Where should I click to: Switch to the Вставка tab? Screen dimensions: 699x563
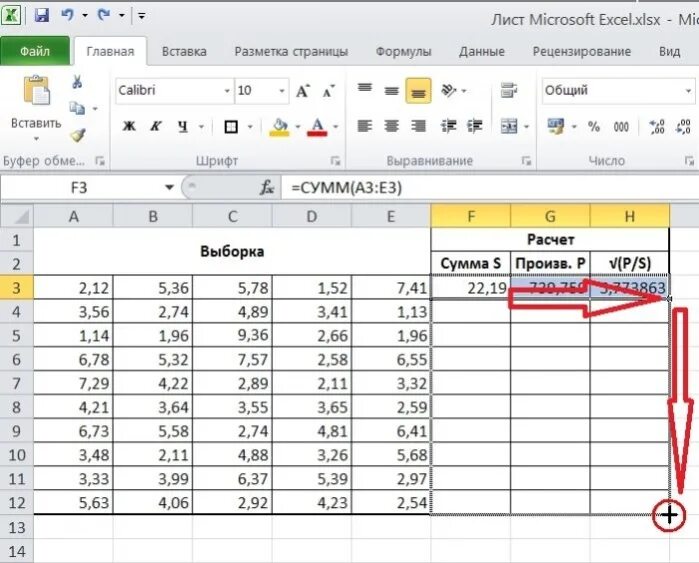184,52
